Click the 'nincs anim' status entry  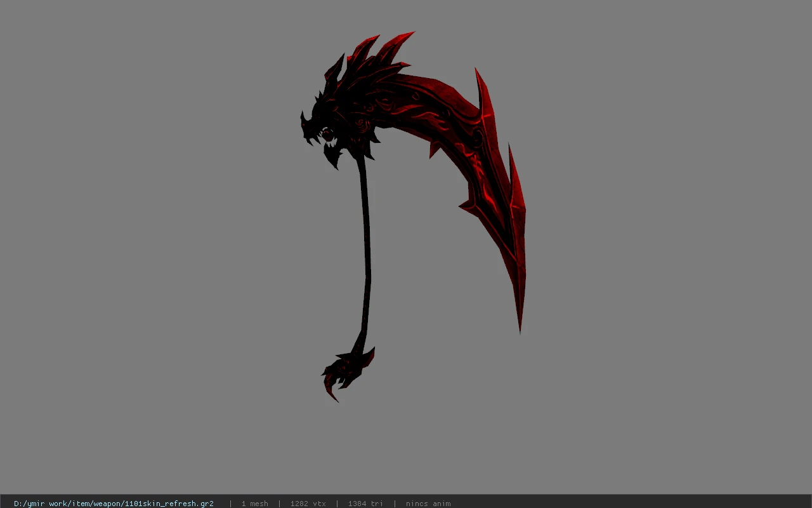pos(428,504)
